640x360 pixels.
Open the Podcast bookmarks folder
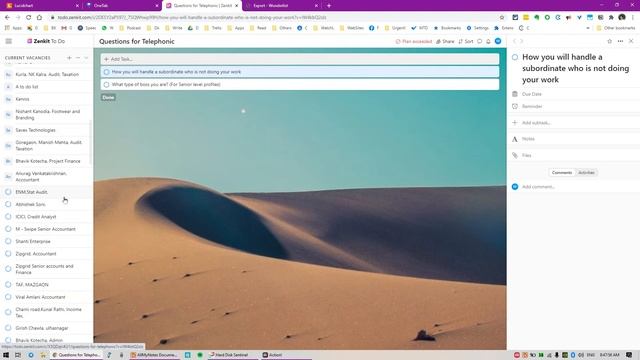[x=131, y=28]
